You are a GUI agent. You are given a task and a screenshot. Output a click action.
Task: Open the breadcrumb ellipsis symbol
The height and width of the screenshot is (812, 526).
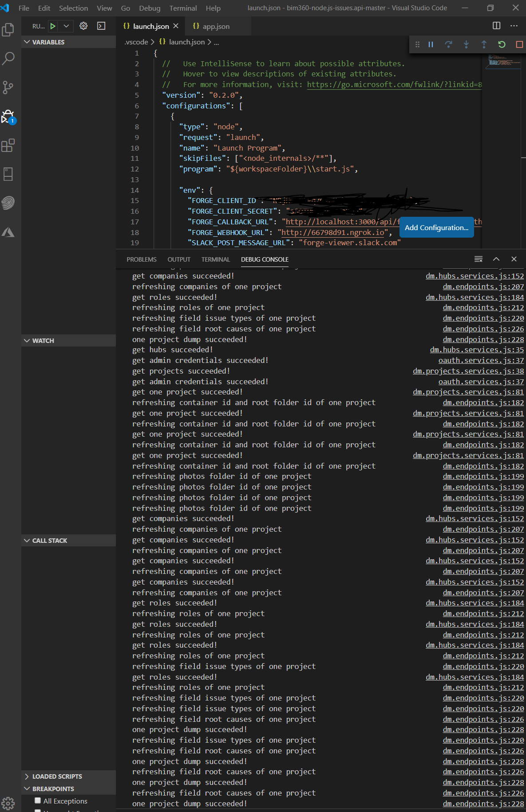tap(216, 42)
